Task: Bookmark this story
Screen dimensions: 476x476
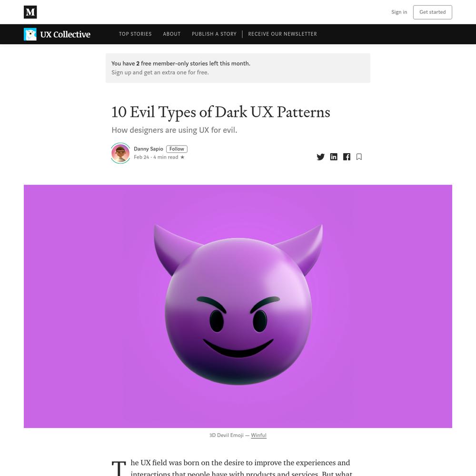Action: pos(359,157)
